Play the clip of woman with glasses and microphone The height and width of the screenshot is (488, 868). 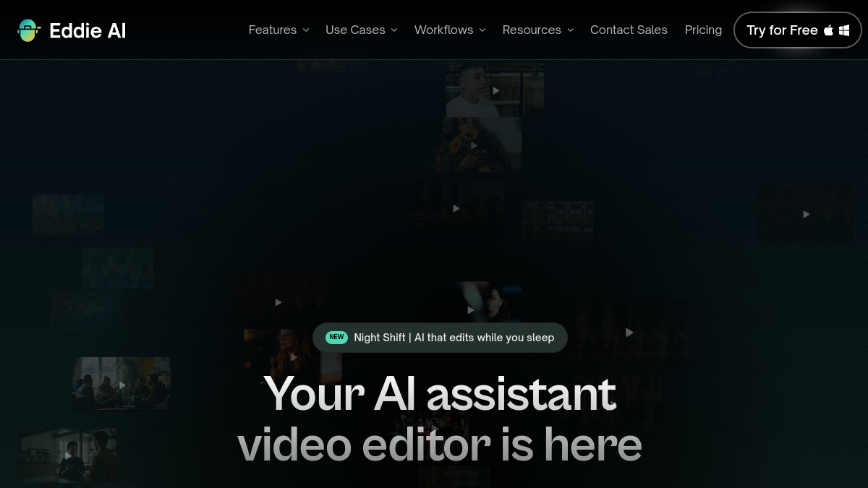293,356
